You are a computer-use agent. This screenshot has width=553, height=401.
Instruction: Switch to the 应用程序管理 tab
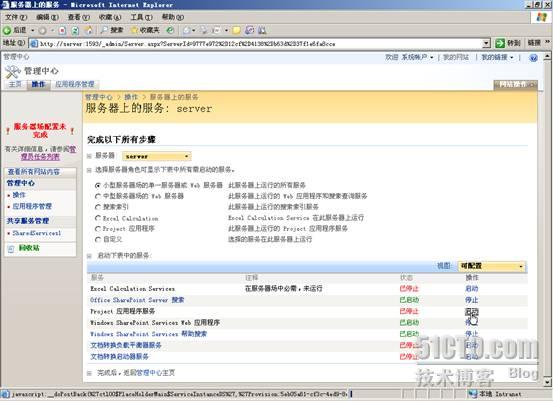click(75, 84)
